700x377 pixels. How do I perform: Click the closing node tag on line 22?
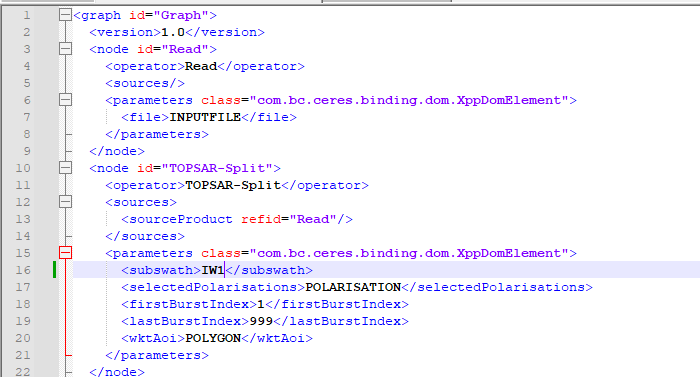tap(117, 372)
